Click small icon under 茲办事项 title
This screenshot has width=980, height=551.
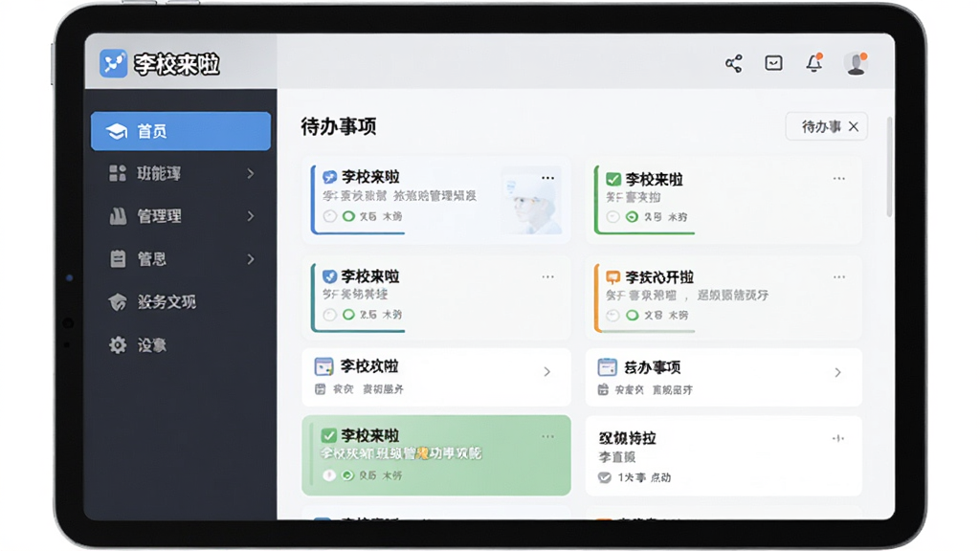(x=603, y=390)
